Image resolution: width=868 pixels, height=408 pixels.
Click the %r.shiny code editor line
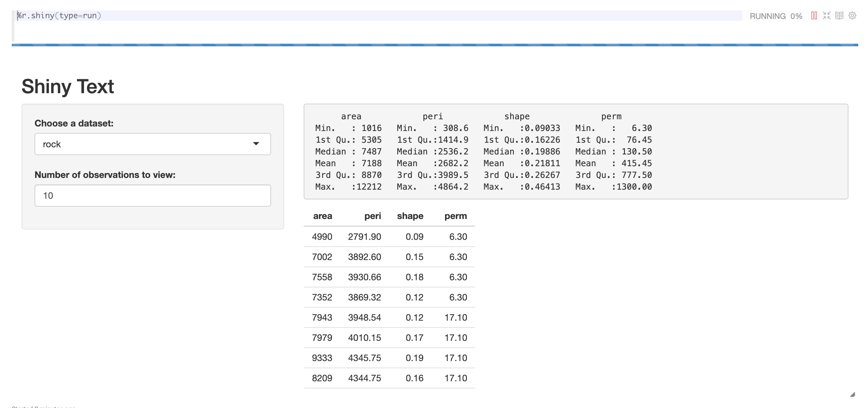click(x=59, y=16)
